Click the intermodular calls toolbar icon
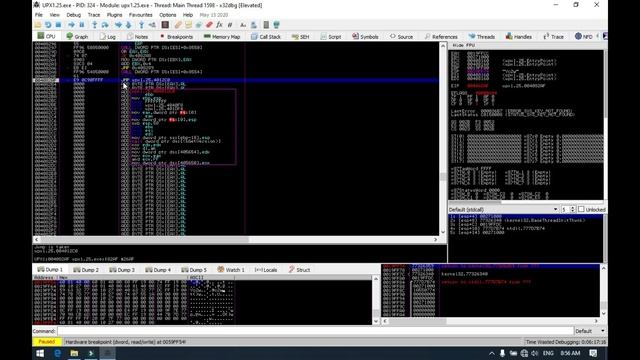The width and height of the screenshot is (640, 360). point(253,25)
